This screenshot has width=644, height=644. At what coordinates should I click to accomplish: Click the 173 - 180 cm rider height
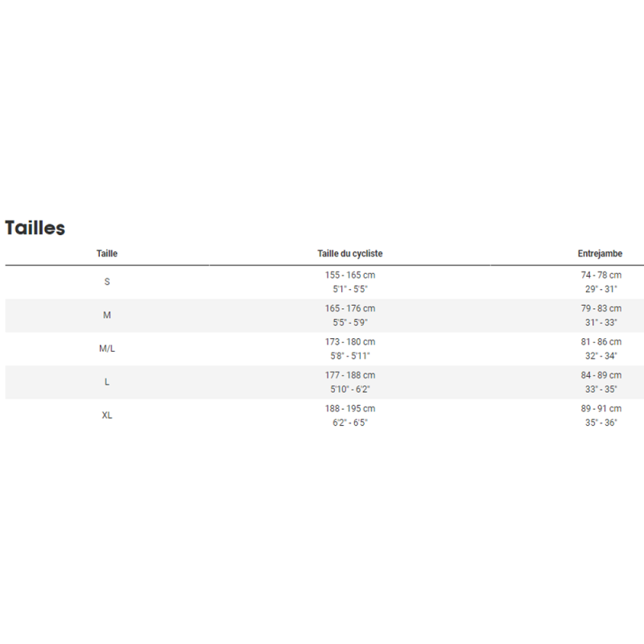[x=349, y=342]
